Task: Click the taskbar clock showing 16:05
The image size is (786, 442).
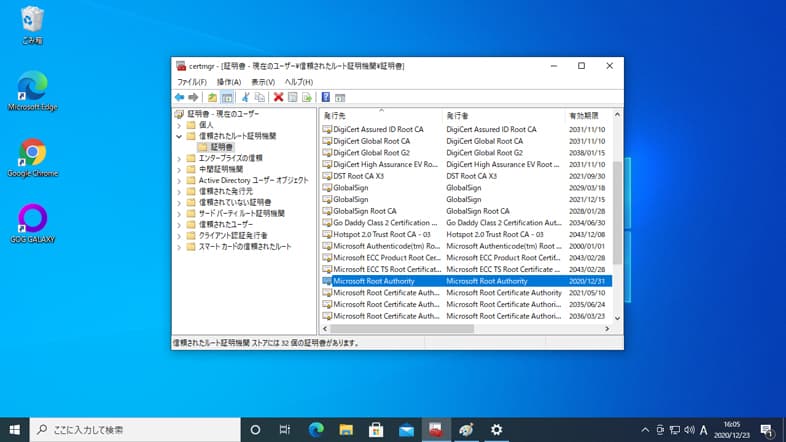Action: pos(732,430)
